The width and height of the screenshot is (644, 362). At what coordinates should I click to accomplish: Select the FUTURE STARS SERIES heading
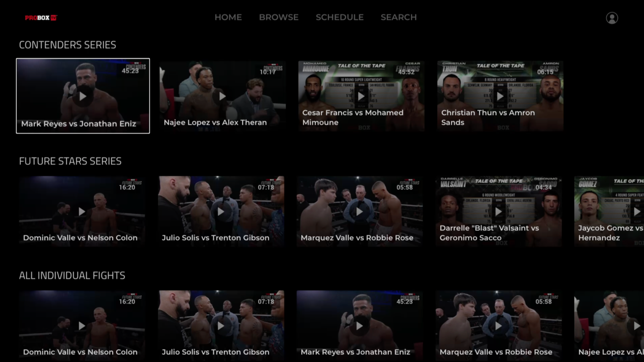pyautogui.click(x=70, y=161)
